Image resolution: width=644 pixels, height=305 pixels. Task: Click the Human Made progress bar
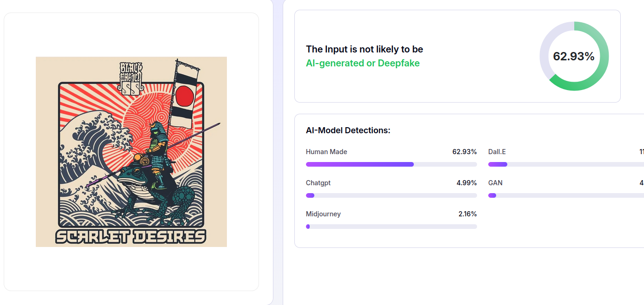click(391, 164)
